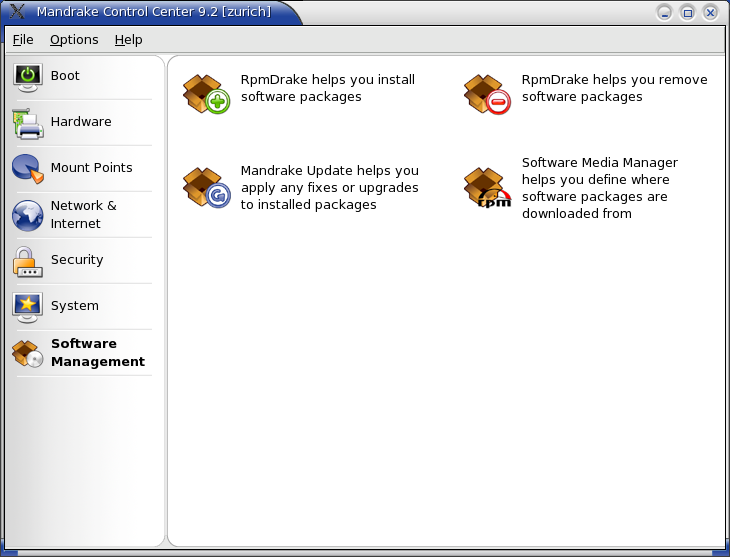Maximize the Mandrake Control Center window
730x557 pixels.
coord(687,13)
